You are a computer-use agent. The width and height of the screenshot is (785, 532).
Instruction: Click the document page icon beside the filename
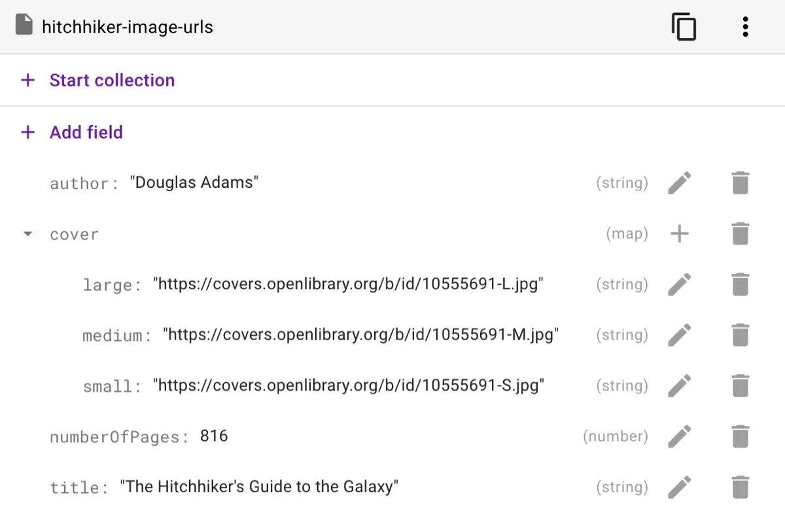24,24
